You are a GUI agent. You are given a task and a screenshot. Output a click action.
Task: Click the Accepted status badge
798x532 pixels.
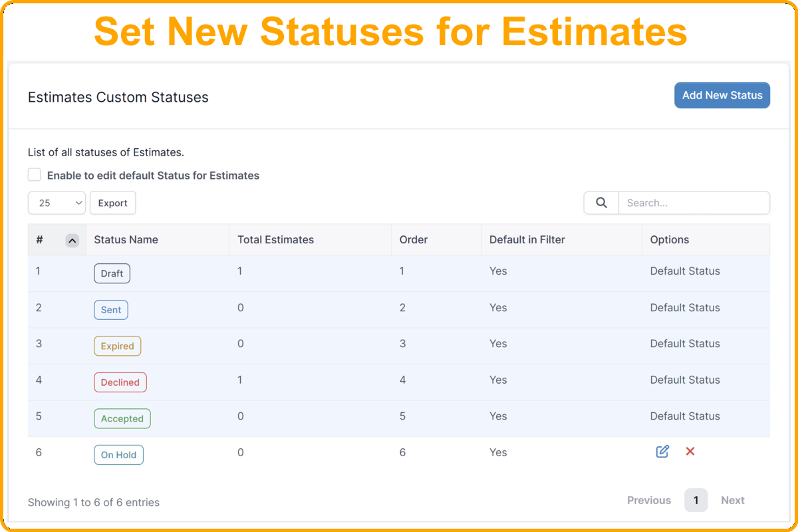pyautogui.click(x=122, y=418)
